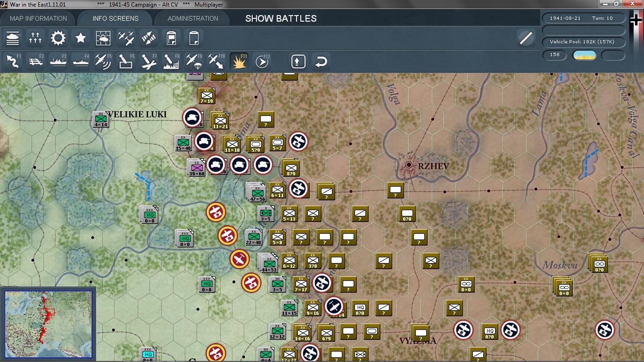Select the German 11=15 unit counter
Image resolution: width=644 pixels, height=362 pixels.
point(289,308)
